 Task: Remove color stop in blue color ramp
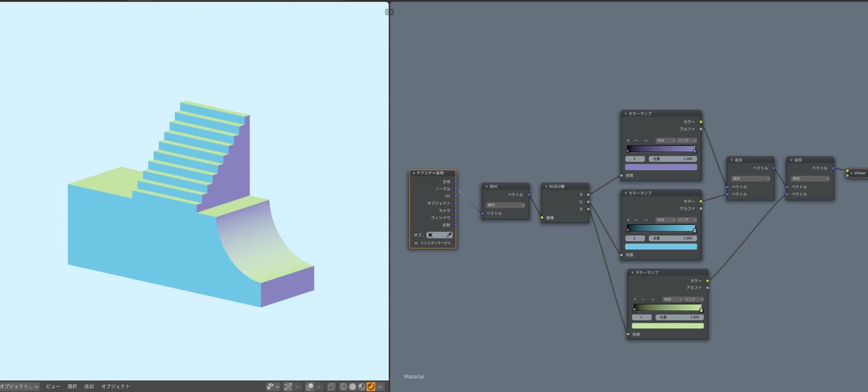click(x=636, y=220)
